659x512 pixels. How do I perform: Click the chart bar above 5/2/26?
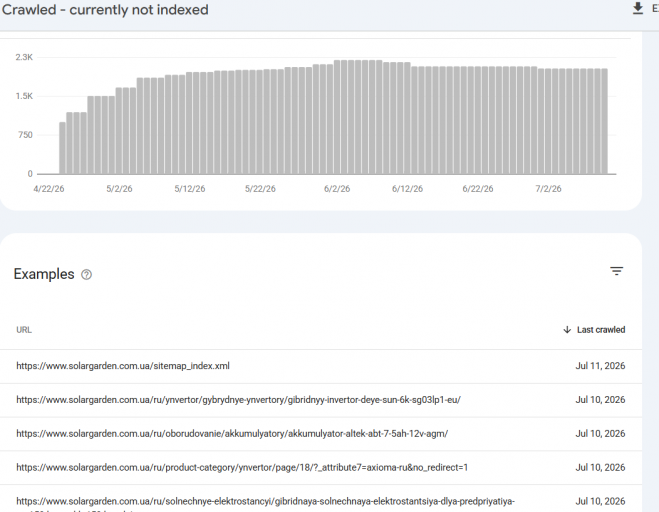pyautogui.click(x=119, y=131)
